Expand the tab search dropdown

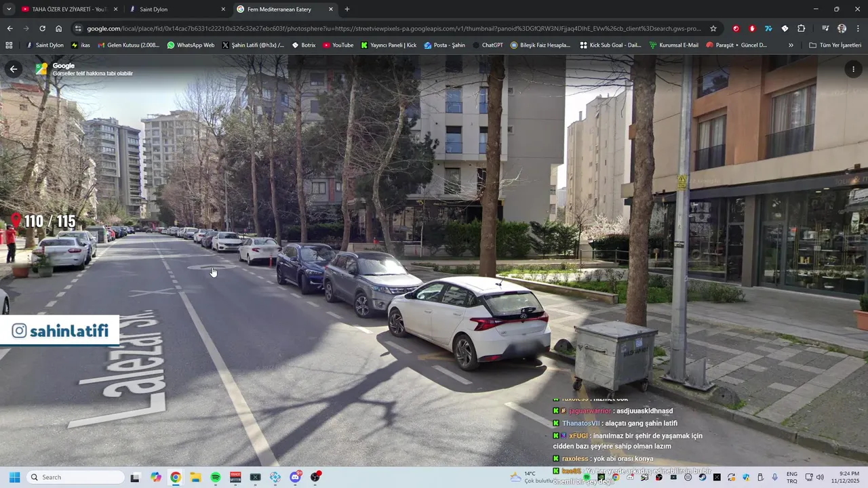click(x=9, y=9)
